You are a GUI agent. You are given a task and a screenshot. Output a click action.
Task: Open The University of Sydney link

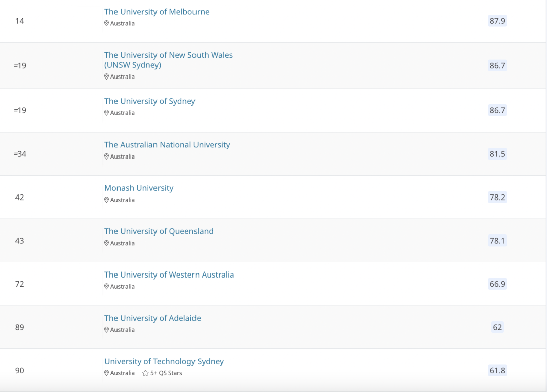(x=149, y=101)
